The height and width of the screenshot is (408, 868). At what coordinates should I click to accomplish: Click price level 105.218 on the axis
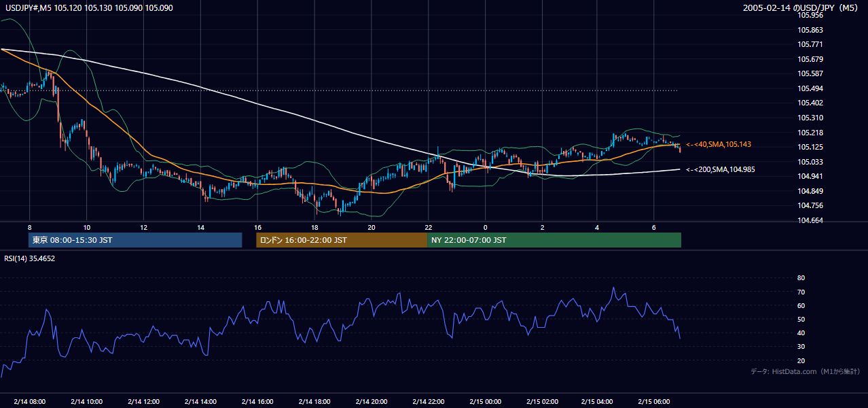click(x=810, y=133)
